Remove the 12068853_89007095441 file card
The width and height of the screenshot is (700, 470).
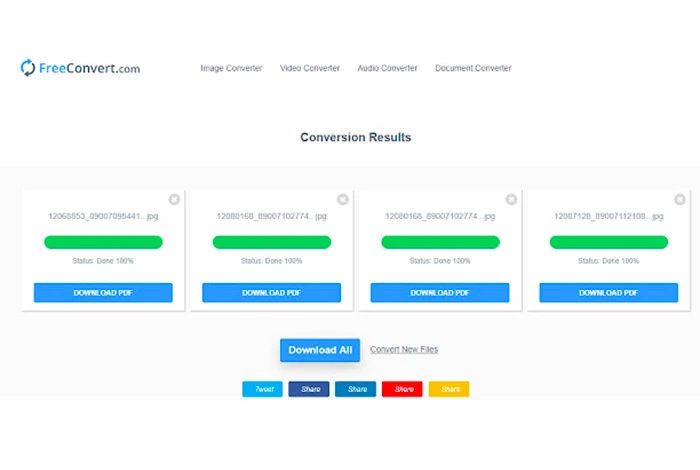coord(174,199)
